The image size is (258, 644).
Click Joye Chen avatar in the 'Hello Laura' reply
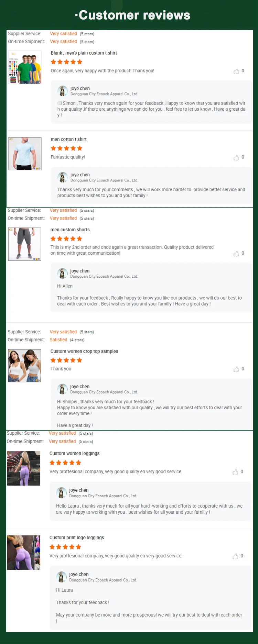coord(61,493)
